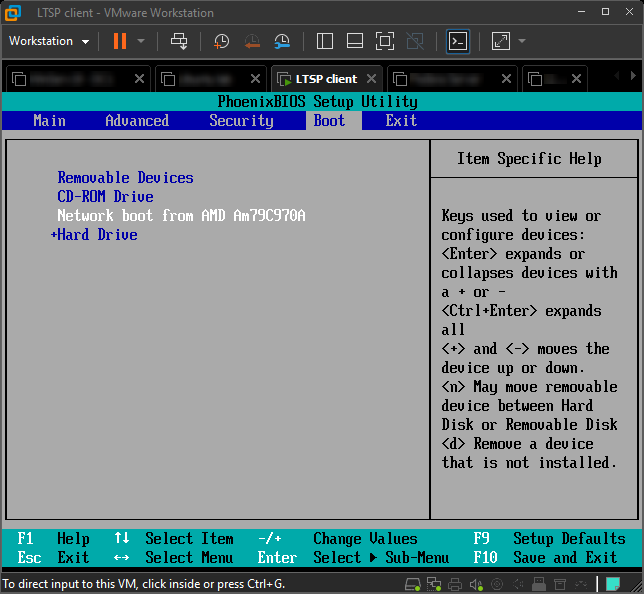The height and width of the screenshot is (594, 644).
Task: Click the Change Values hint text
Action: click(x=365, y=539)
